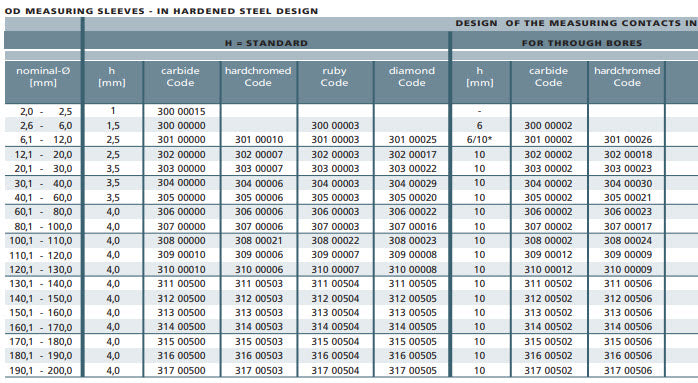Image resolution: width=698 pixels, height=383 pixels.
Task: Click through-bore hardchromed code '304 00030'
Action: point(628,183)
